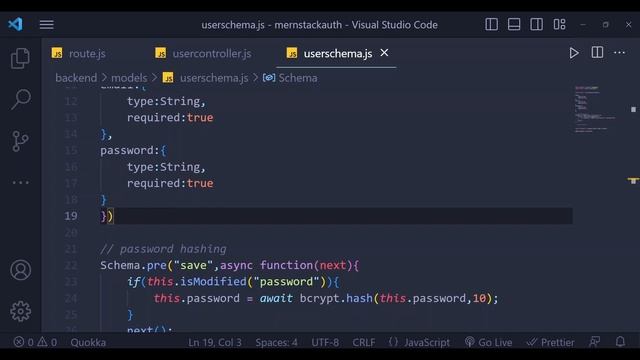This screenshot has height=360, width=640.
Task: Click the yellow marker in overview ruler
Action: pos(633,180)
